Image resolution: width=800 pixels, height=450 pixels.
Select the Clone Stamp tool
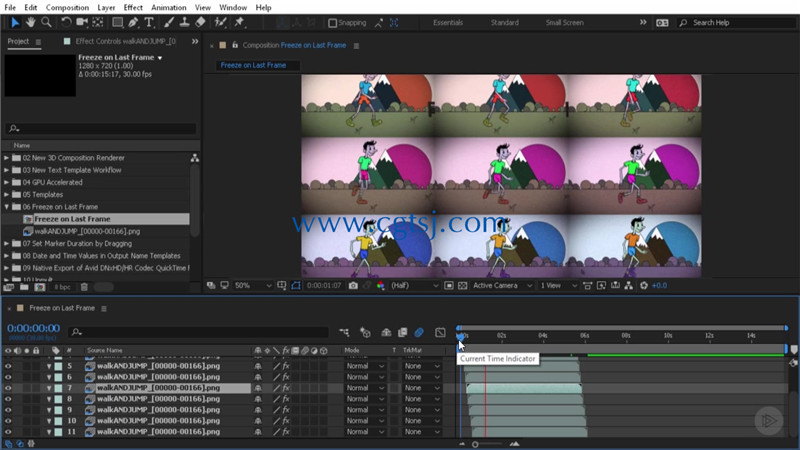[184, 22]
